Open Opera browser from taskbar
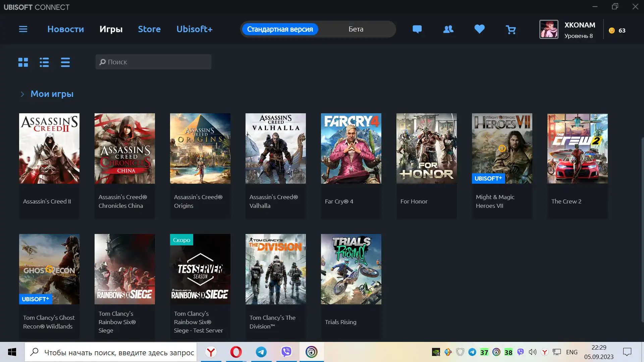The width and height of the screenshot is (644, 362). pos(236,352)
